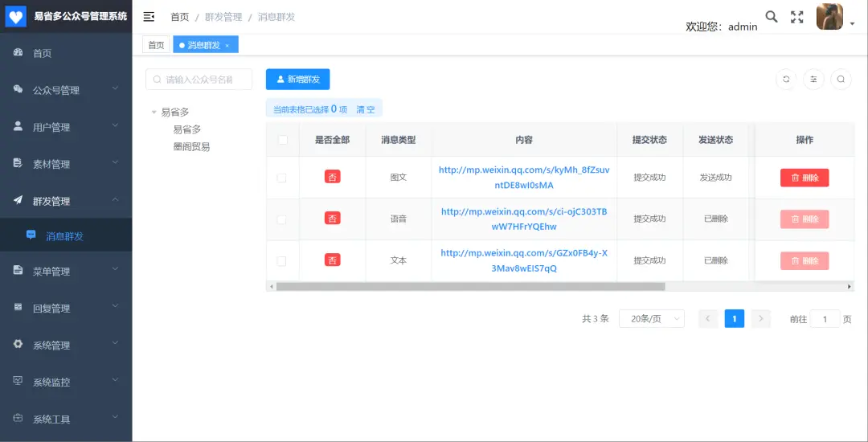
Task: Open the ci-ojC303TB article link
Action: point(524,219)
